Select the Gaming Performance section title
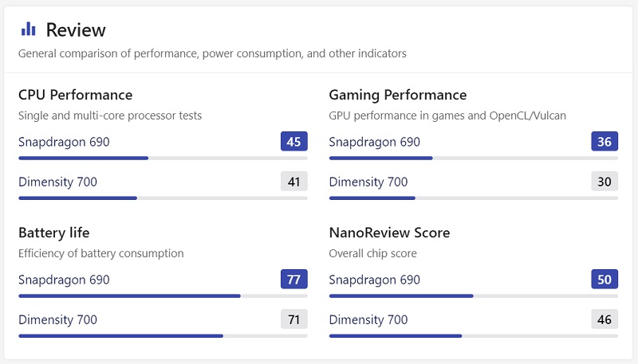Viewport: 638px width, 364px height. pyautogui.click(x=397, y=95)
